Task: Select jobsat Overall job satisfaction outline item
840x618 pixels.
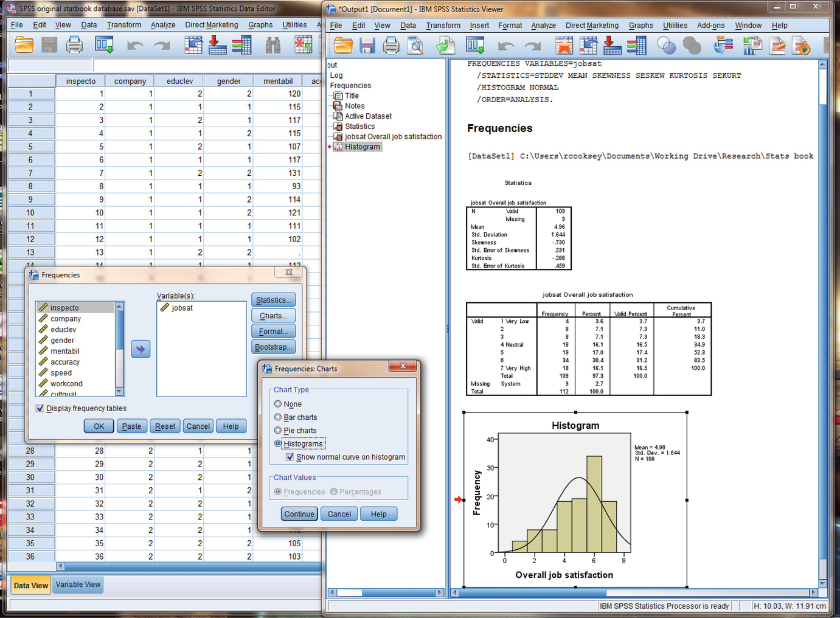Action: click(393, 136)
